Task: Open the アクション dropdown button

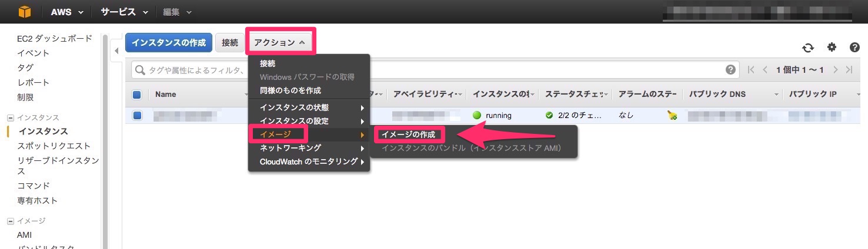Action: pyautogui.click(x=280, y=42)
